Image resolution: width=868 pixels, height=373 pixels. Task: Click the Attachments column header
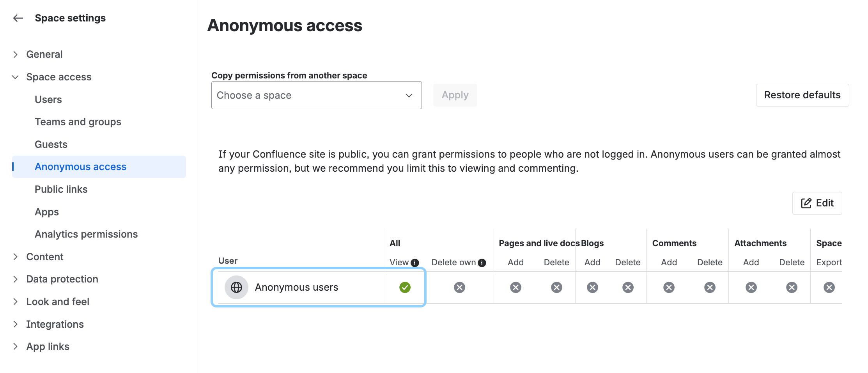(x=760, y=243)
